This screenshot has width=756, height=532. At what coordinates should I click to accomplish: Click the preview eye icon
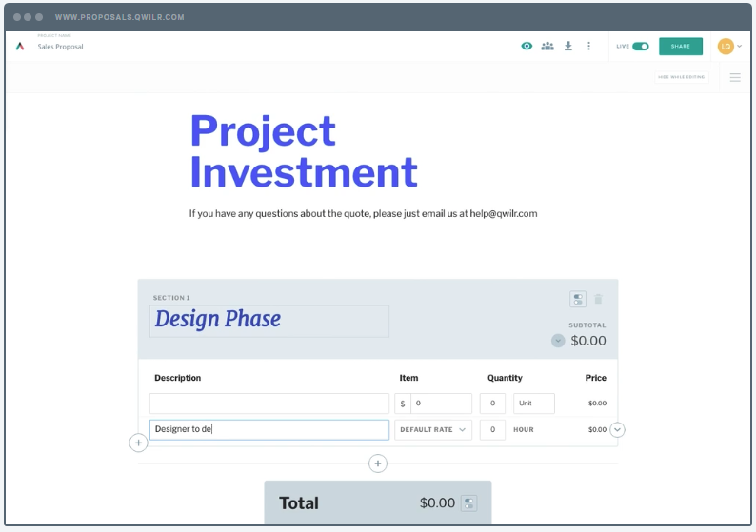tap(527, 46)
